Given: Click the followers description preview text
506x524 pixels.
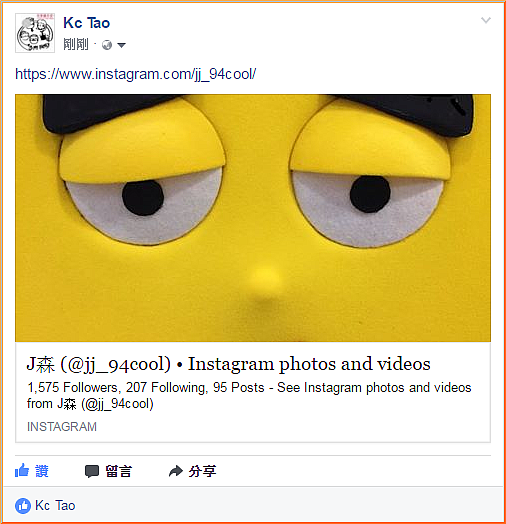Looking at the screenshot, I should click(x=249, y=396).
